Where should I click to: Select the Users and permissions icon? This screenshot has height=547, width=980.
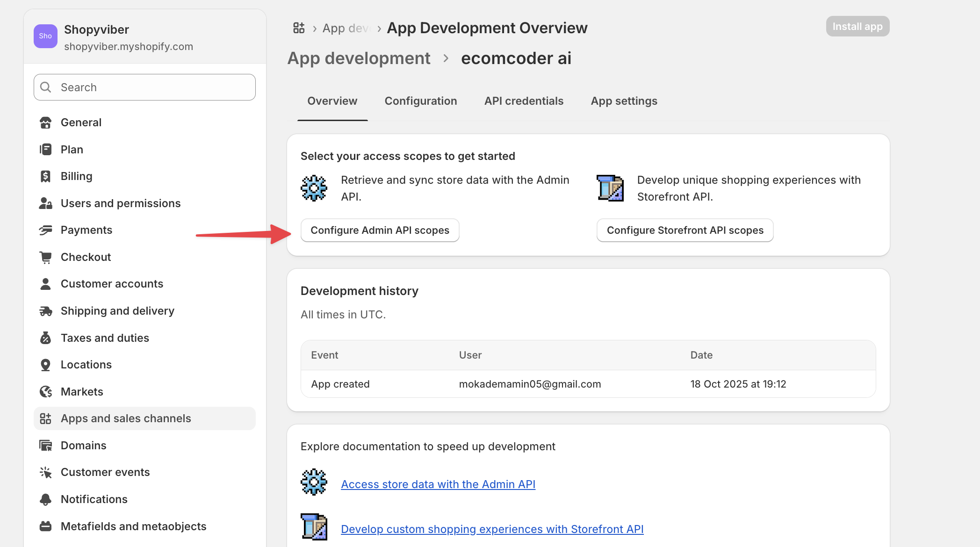[46, 203]
